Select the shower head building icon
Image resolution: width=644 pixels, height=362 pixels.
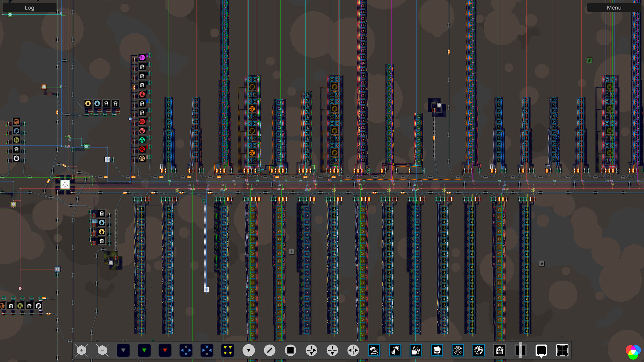coord(374,351)
